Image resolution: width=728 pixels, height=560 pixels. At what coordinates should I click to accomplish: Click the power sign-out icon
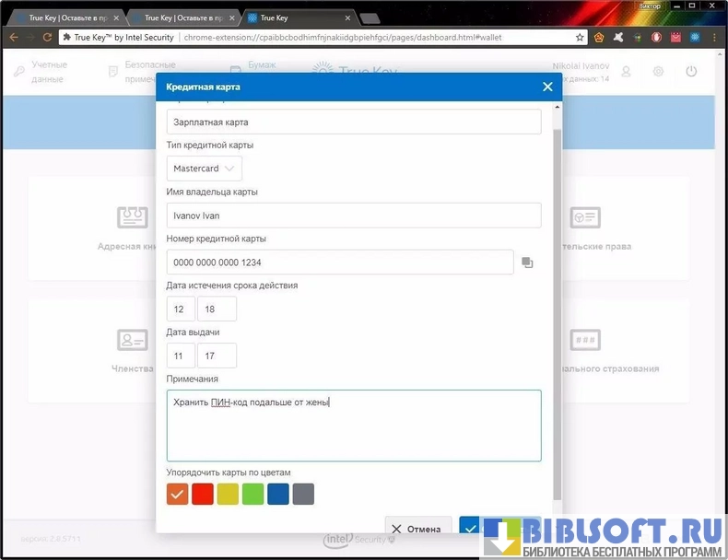pos(690,72)
